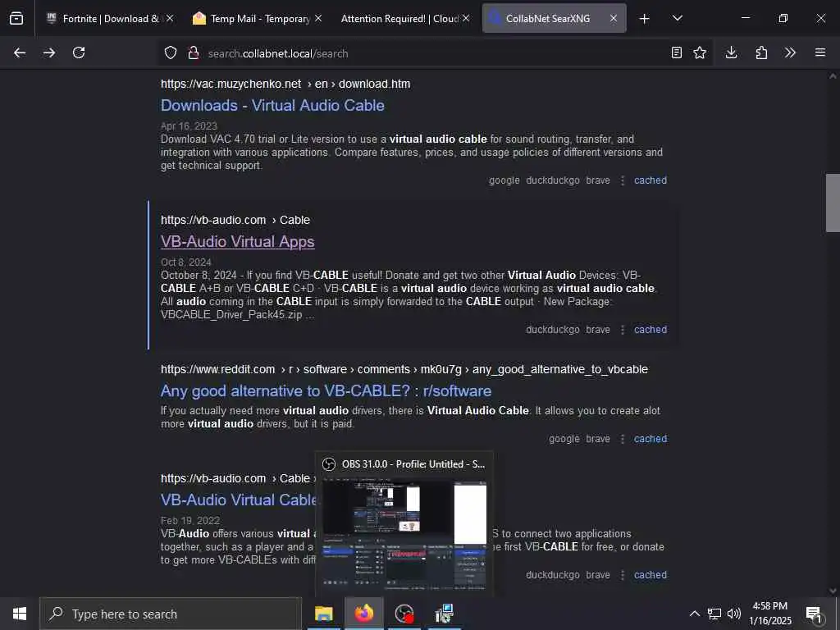The image size is (840, 630).
Task: Reload the current search page
Action: tap(79, 52)
